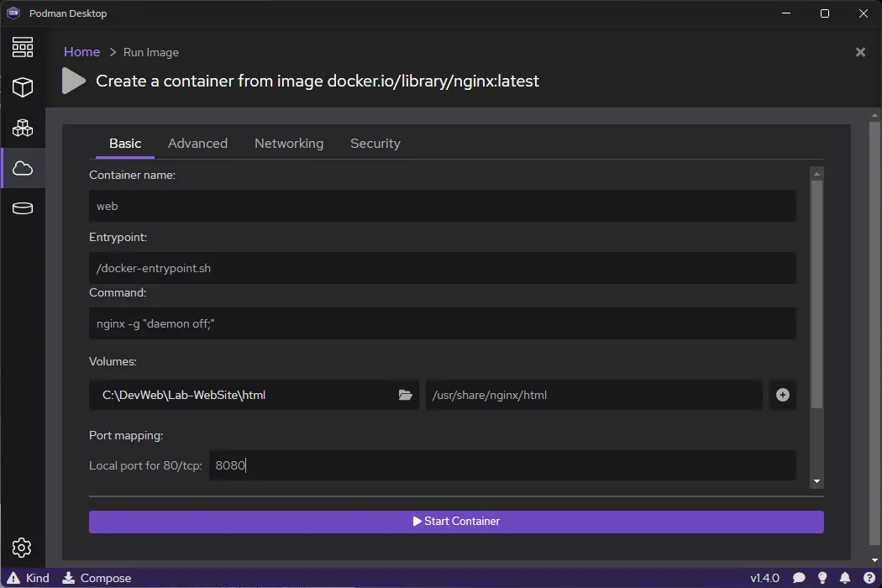The width and height of the screenshot is (882, 588).
Task: Switch to the Basic tab
Action: (125, 144)
